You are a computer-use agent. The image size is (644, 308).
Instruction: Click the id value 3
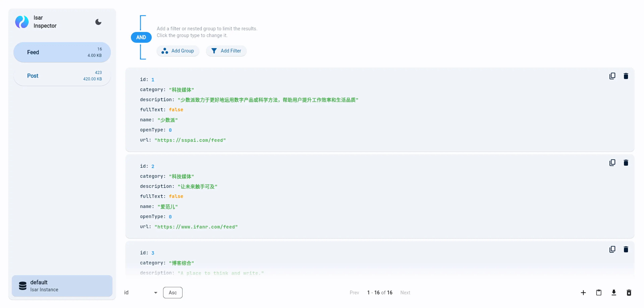153,253
